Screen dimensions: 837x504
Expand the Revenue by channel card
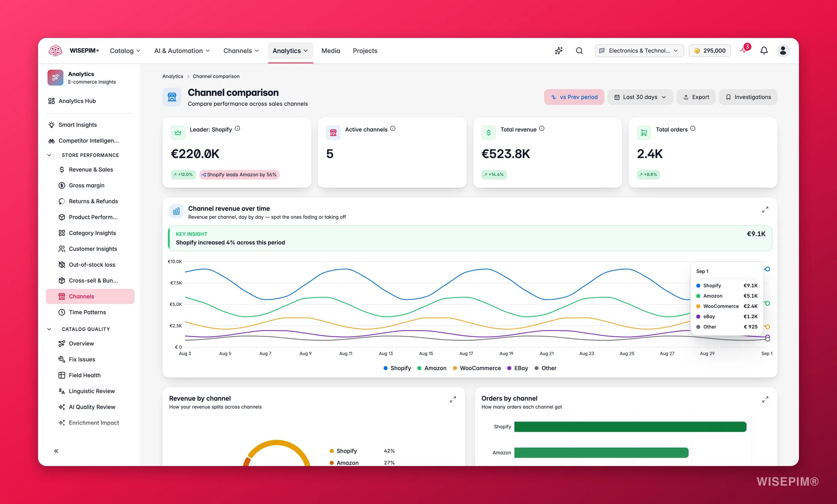coord(453,399)
